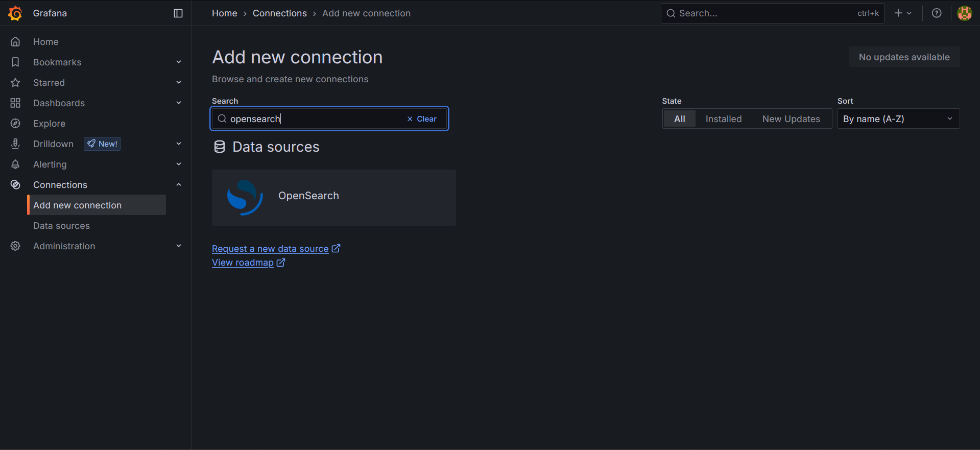
Task: Click the database icon beside Data sources
Action: 220,147
